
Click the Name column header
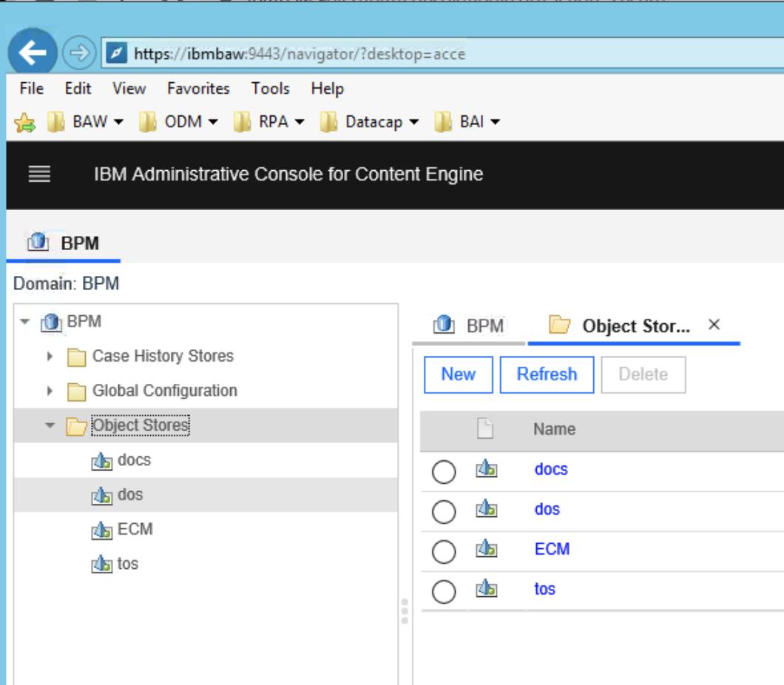tap(555, 429)
